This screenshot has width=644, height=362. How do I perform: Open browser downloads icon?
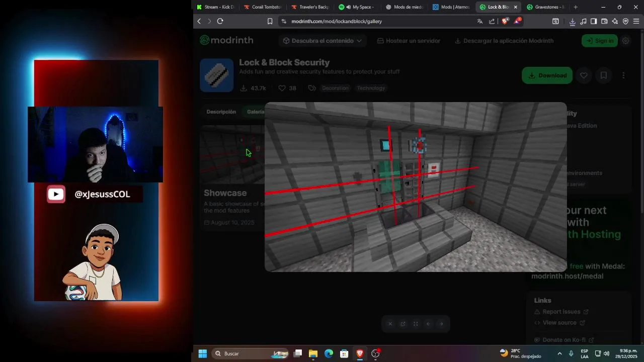573,21
